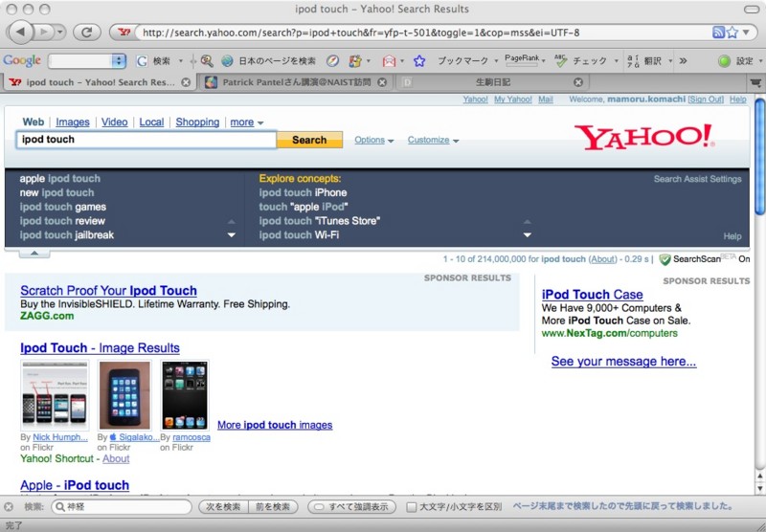Expand the more search categories dropdown
Image resolution: width=766 pixels, height=532 pixels.
click(247, 122)
